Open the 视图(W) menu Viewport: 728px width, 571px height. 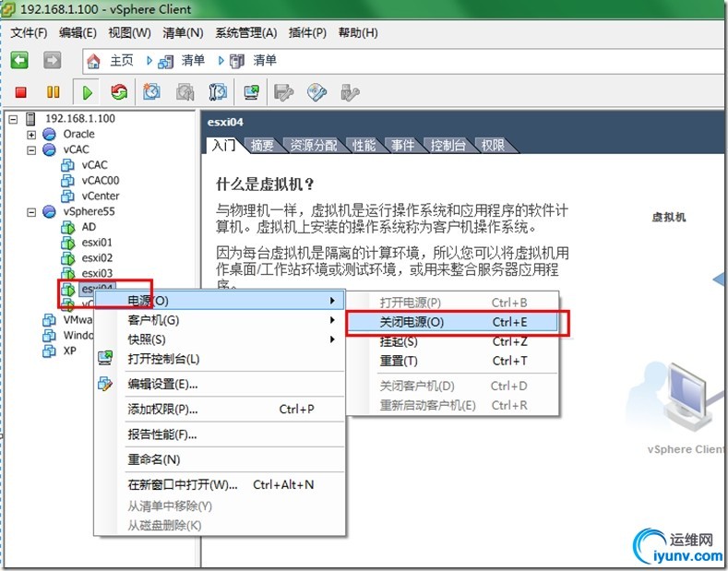coord(129,33)
